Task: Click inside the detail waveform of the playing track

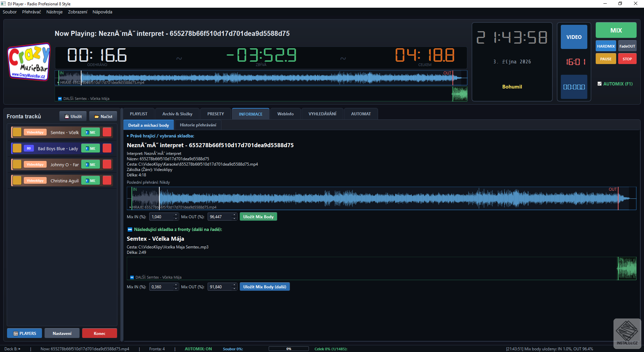Action: (x=381, y=198)
